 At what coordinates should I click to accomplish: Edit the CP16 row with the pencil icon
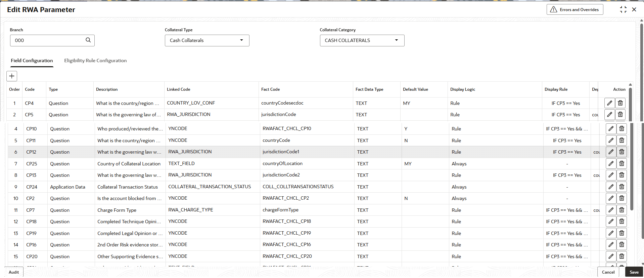point(611,245)
